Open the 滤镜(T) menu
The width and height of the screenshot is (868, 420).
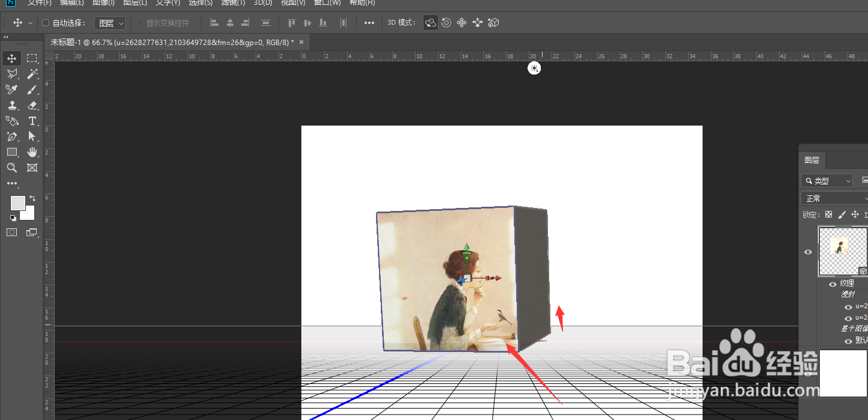233,3
